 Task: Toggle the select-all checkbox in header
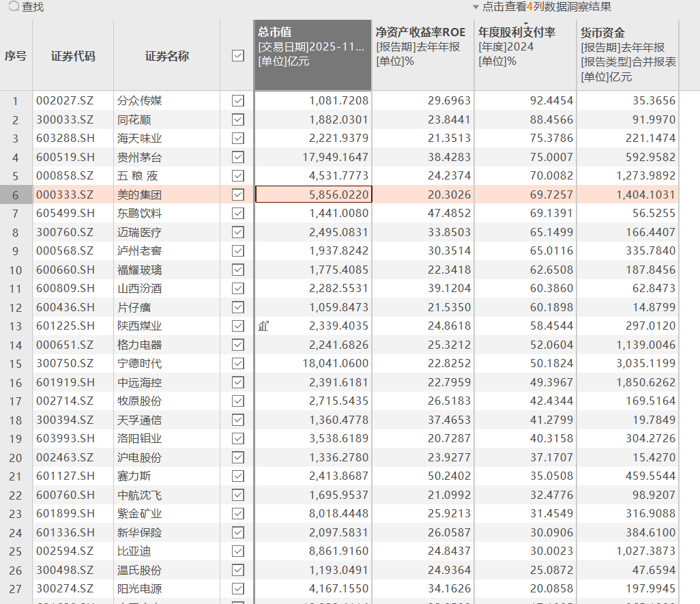[x=237, y=56]
